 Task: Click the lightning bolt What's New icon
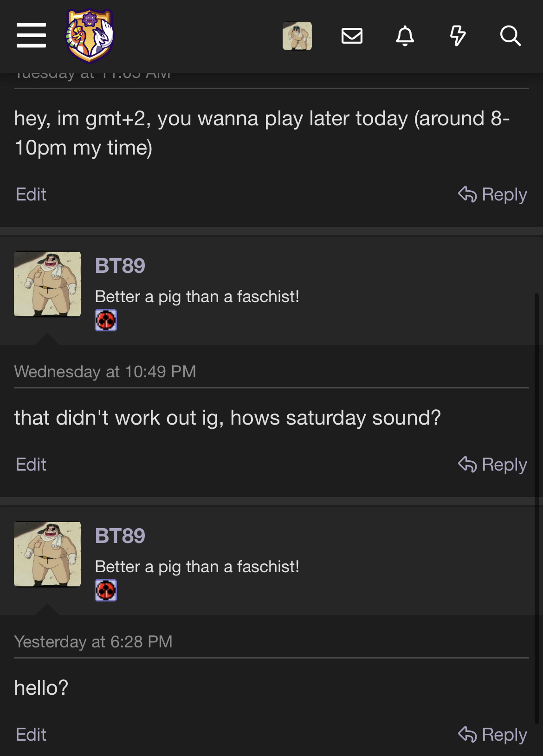[x=458, y=36]
